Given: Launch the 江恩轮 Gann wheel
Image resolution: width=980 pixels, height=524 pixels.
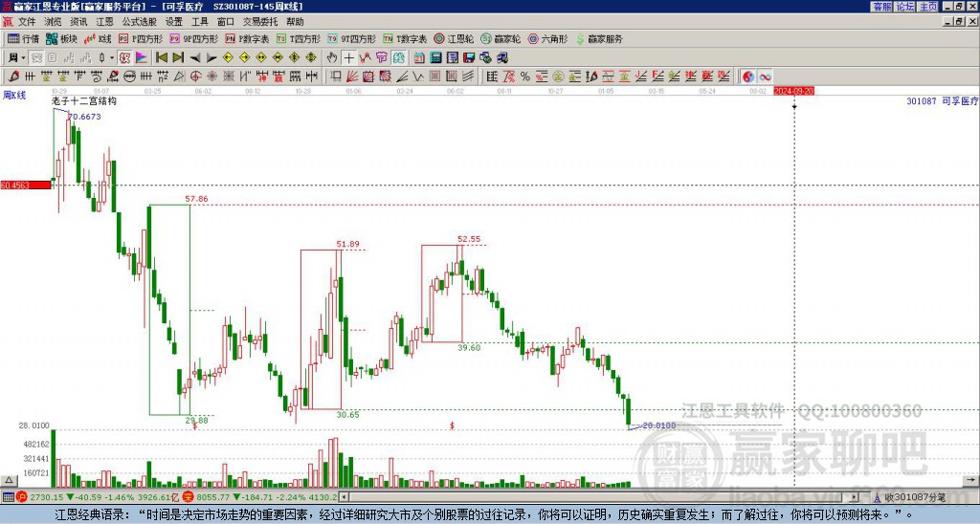Looking at the screenshot, I should coord(454,38).
